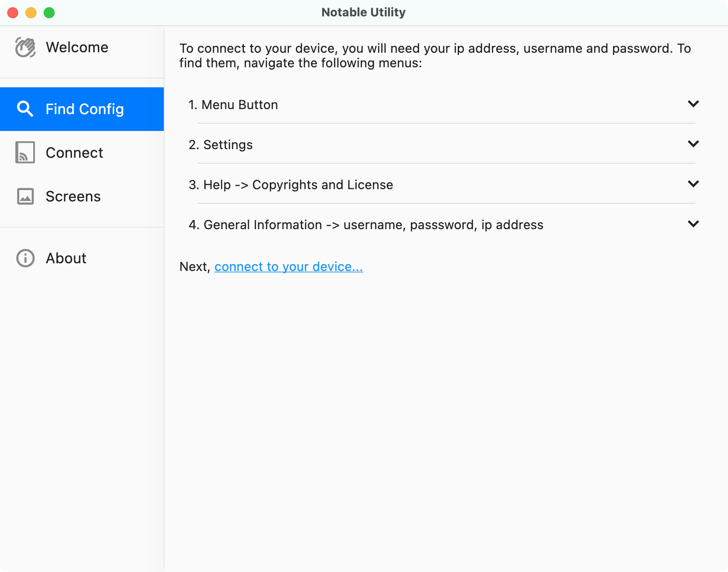Click the Connect cast icon

tap(25, 152)
